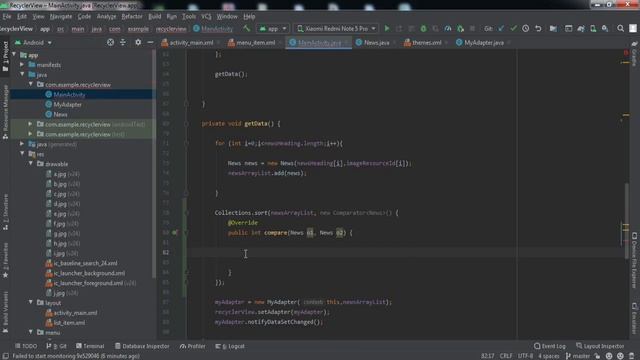Click the master Git branch widget
The height and width of the screenshot is (360, 640).
[x=578, y=356]
